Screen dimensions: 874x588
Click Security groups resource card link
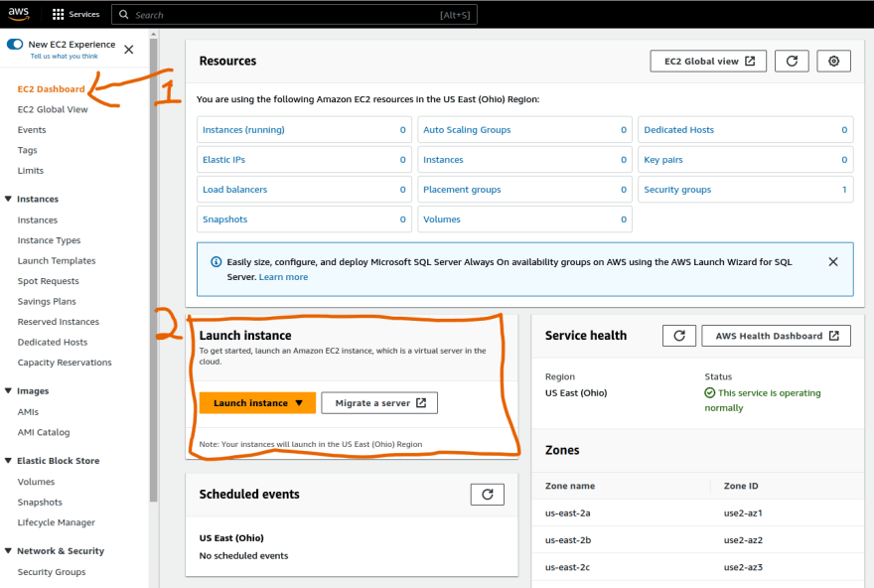(x=677, y=190)
